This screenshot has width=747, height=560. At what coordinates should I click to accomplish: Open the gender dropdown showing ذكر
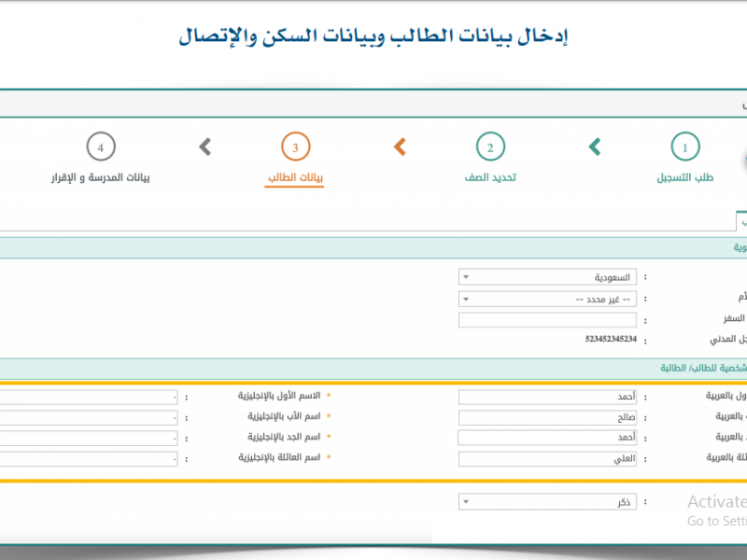click(547, 501)
